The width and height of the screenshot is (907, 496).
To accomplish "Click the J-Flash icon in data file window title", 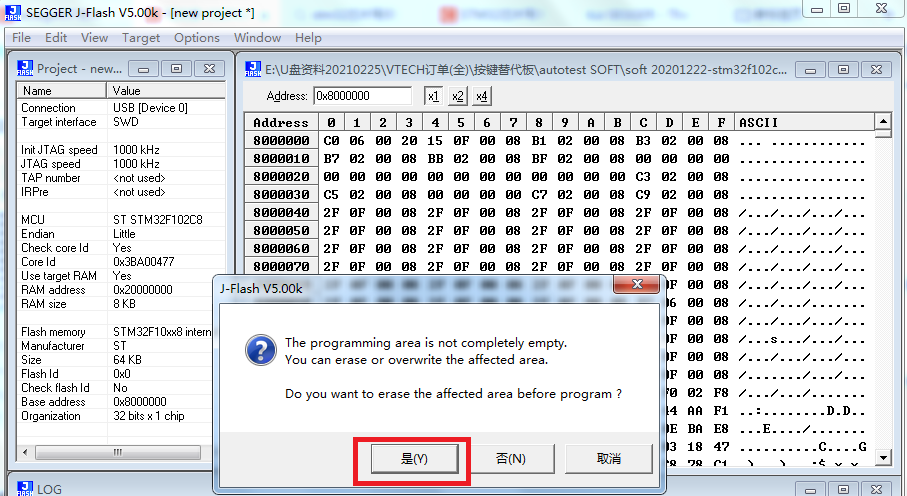I will (x=253, y=69).
